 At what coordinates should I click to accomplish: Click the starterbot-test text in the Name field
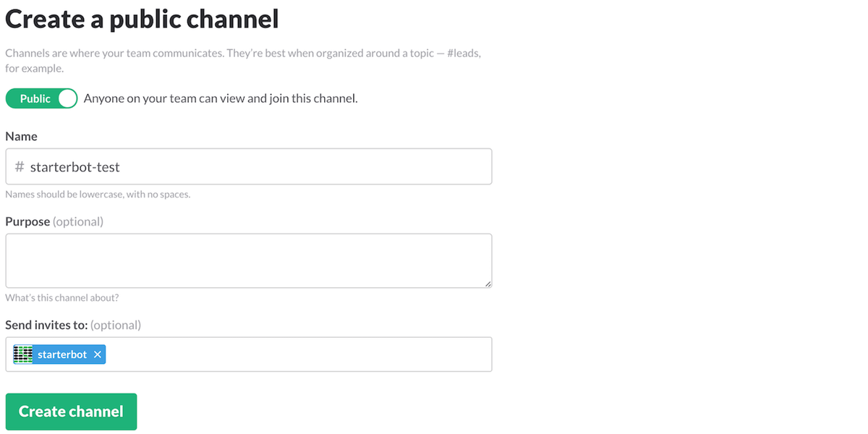coord(75,167)
